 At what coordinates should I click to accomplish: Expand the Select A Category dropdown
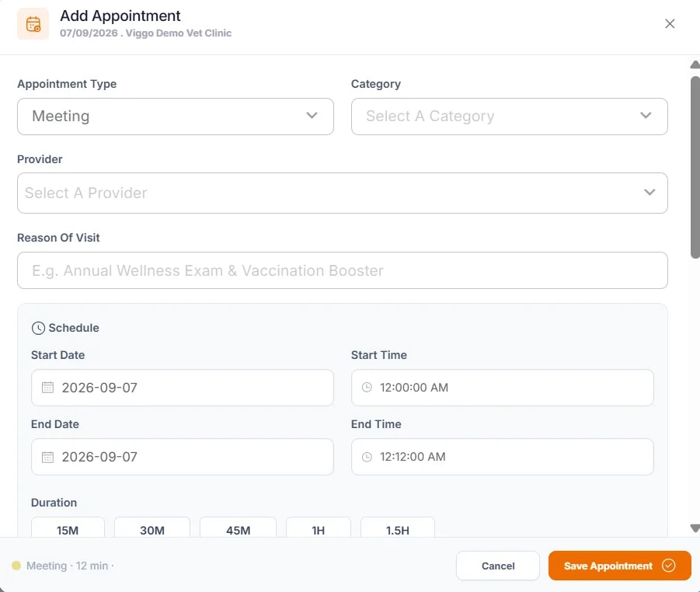pos(510,117)
